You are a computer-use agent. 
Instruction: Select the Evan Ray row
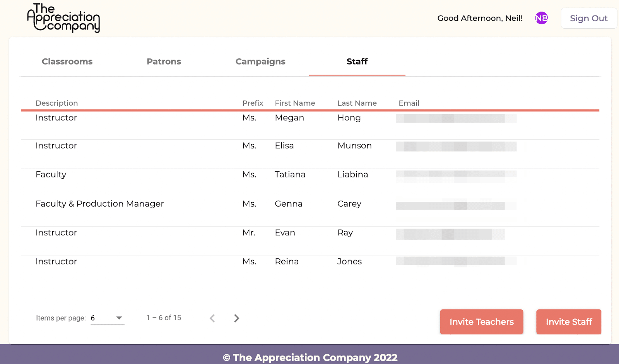310,241
